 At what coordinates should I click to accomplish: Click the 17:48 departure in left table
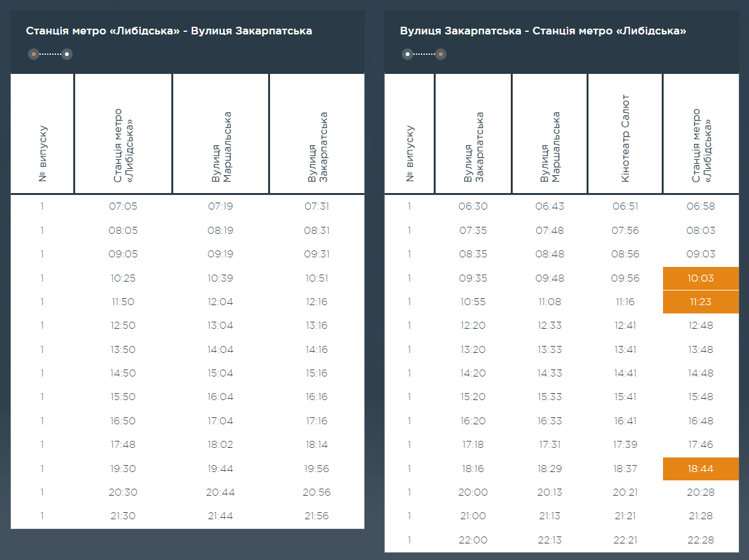coord(123,445)
